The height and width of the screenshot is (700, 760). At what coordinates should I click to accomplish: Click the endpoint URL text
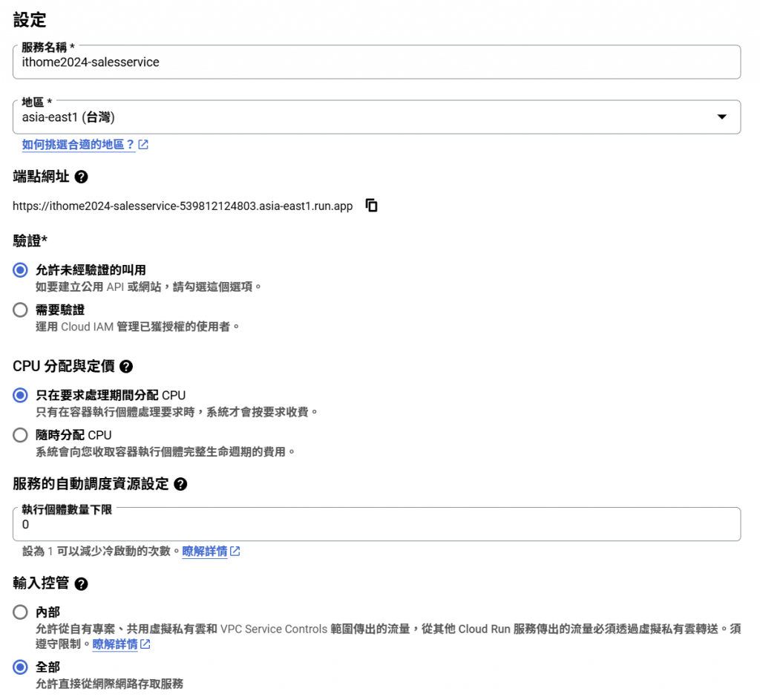(183, 206)
